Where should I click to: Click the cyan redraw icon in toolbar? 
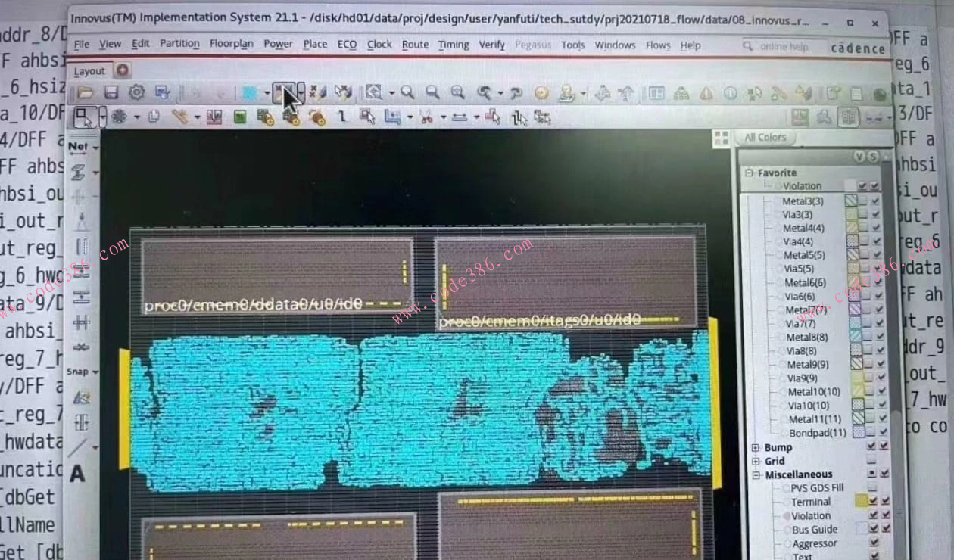click(x=250, y=92)
